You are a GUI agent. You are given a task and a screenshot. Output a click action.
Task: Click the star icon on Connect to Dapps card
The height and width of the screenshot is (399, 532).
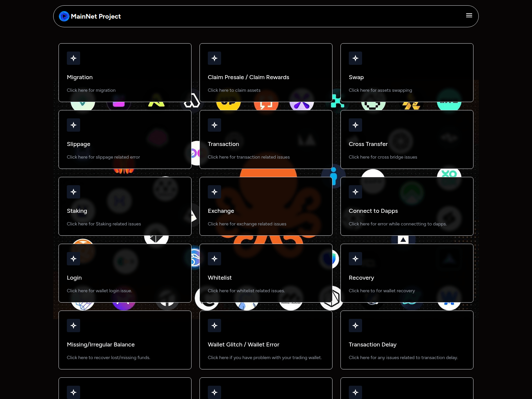355,192
